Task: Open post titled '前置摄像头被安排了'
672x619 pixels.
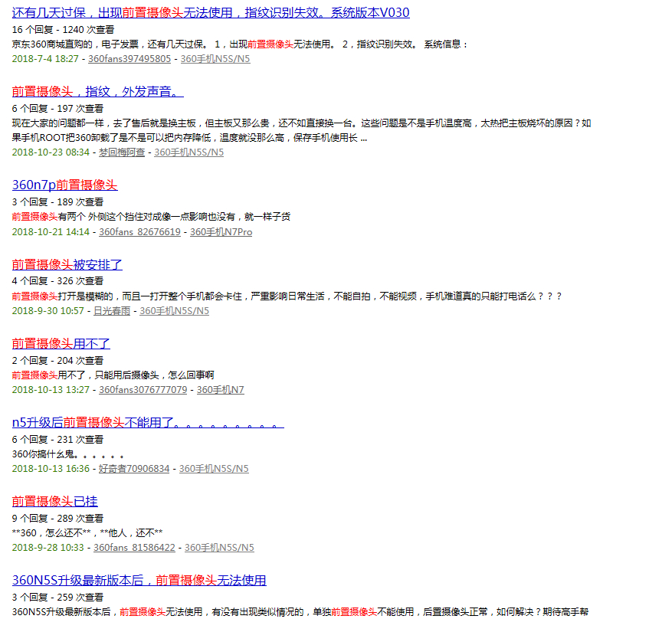Action: pos(67,265)
